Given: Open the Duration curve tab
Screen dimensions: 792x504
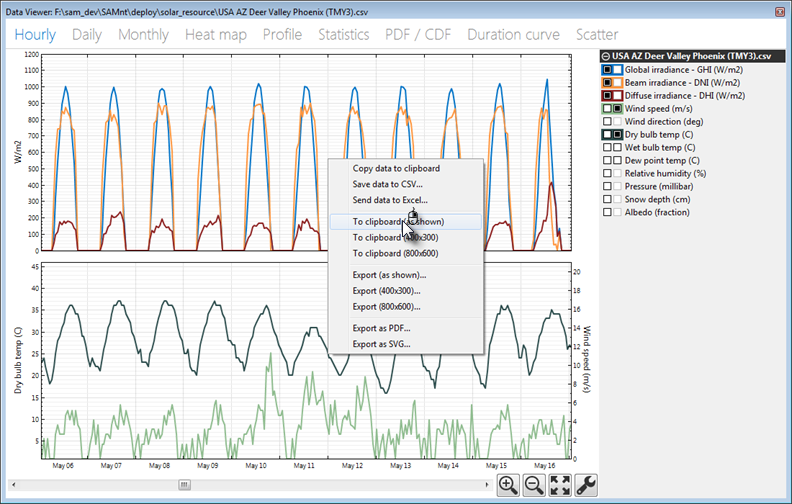Looking at the screenshot, I should click(x=513, y=34).
